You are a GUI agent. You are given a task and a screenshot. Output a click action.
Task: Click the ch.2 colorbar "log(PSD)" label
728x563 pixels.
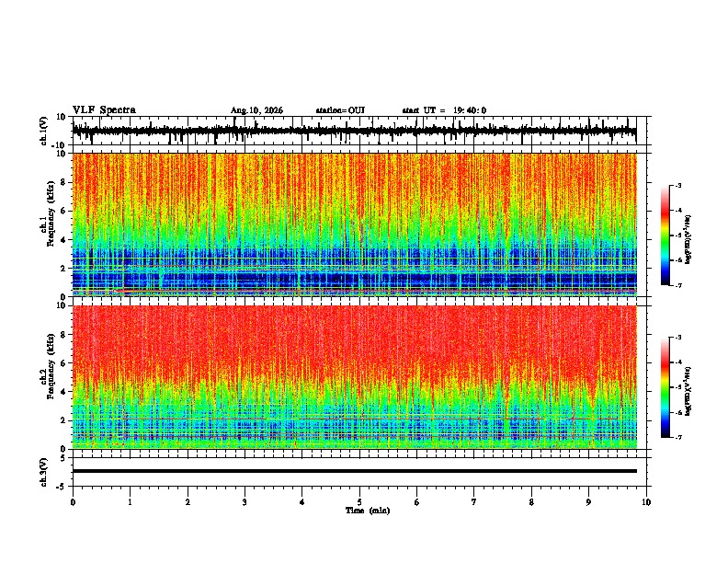click(688, 391)
